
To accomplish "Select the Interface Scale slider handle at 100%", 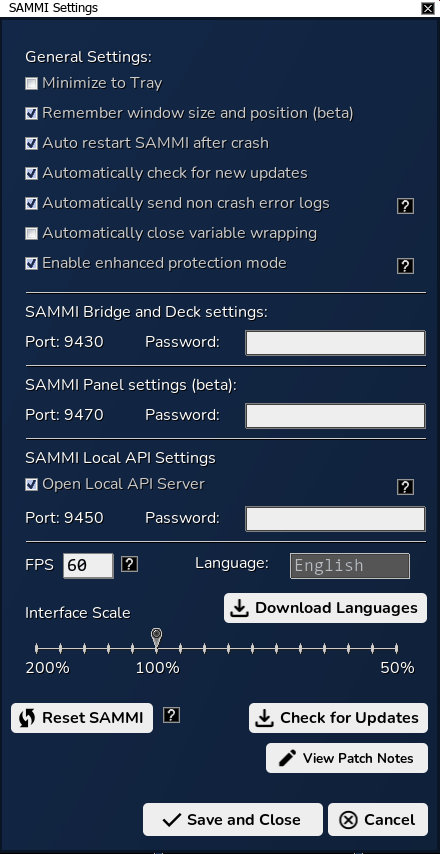I will [x=157, y=638].
